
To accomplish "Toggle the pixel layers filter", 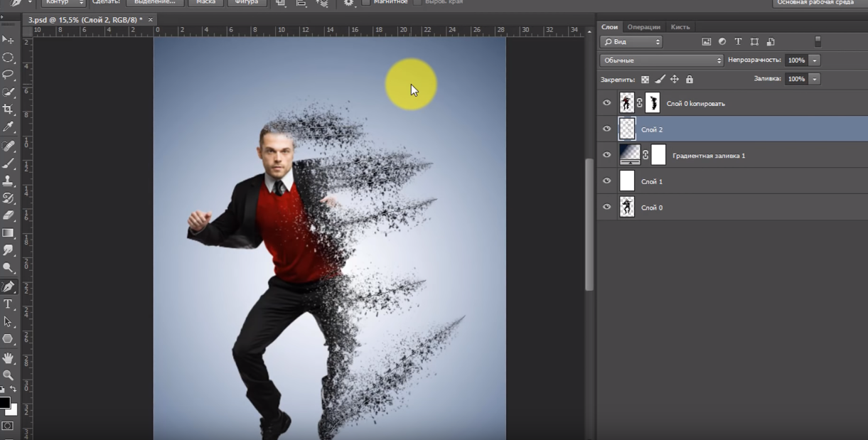I will coord(707,42).
